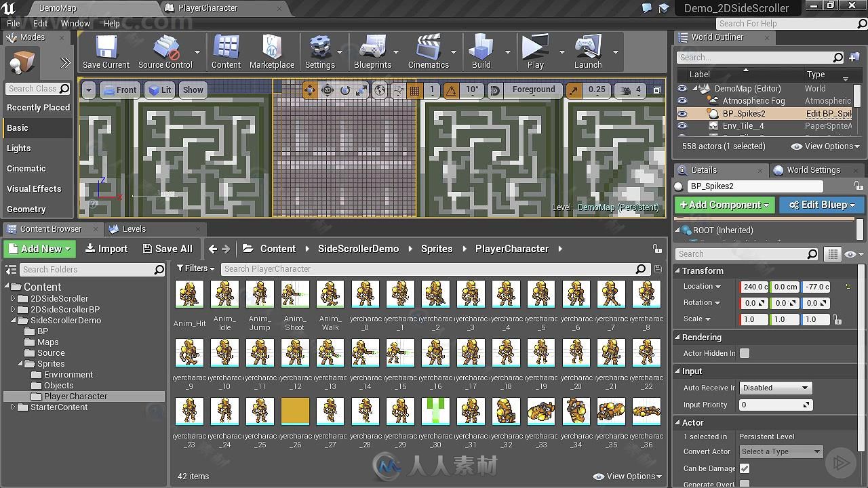Screen dimensions: 868x488
Task: Toggle visibility of BP_Spikes2 actor
Action: [x=682, y=114]
